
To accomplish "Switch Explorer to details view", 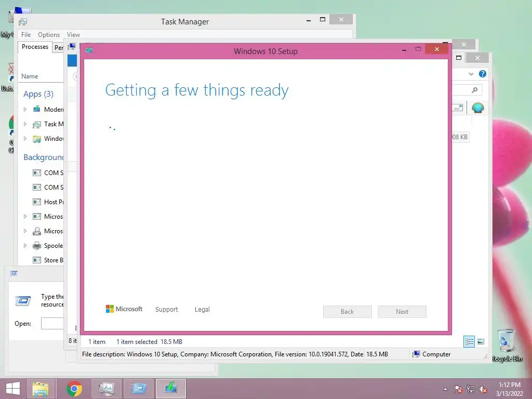I will (x=469, y=341).
